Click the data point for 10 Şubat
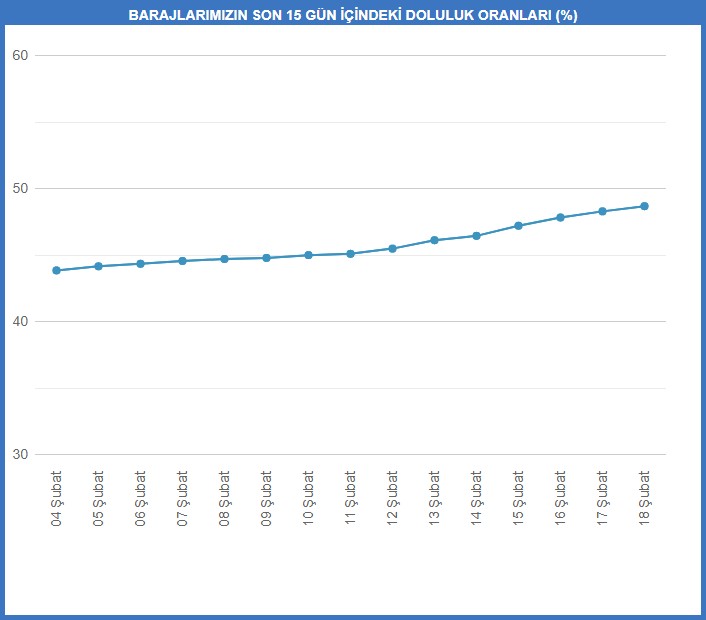Image resolution: width=706 pixels, height=620 pixels. pyautogui.click(x=308, y=255)
